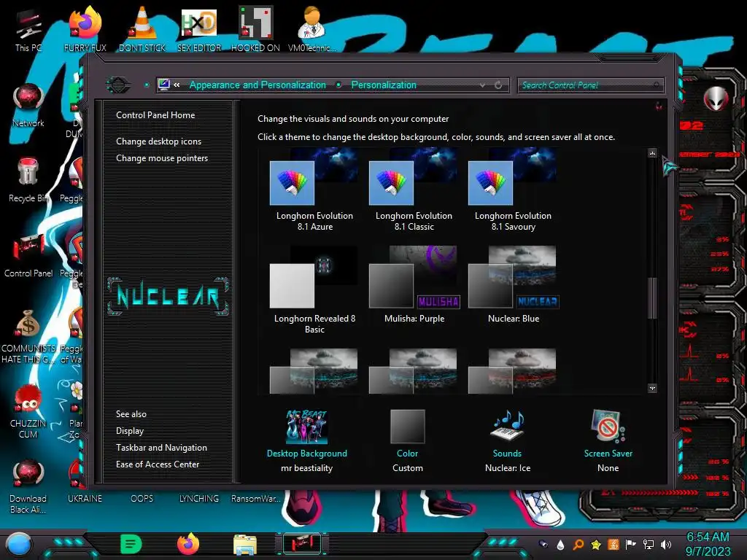Open the Network desktop icon
This screenshot has height=560, width=747.
[28, 106]
